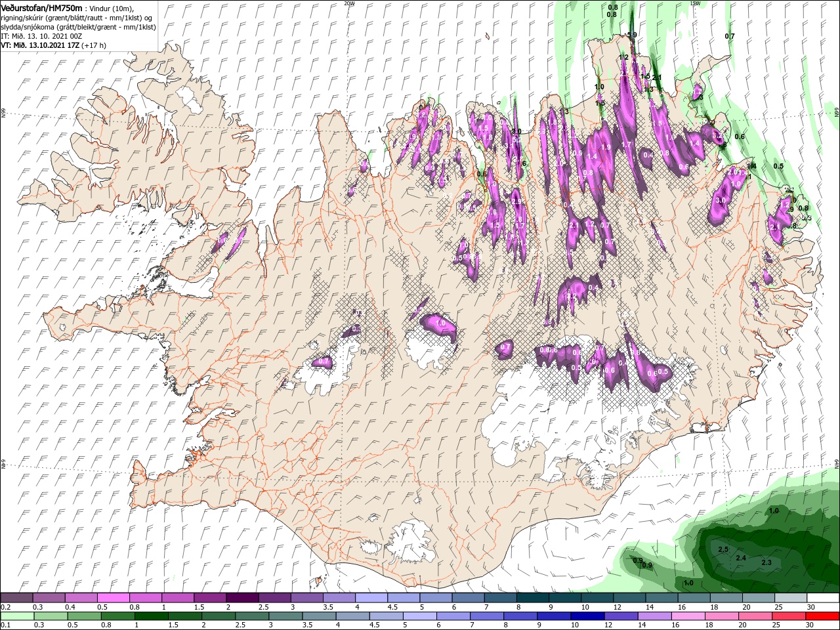The width and height of the screenshot is (840, 630).
Task: Click the grey-purple 0.2 swatch in top legend
Action: (x=16, y=597)
